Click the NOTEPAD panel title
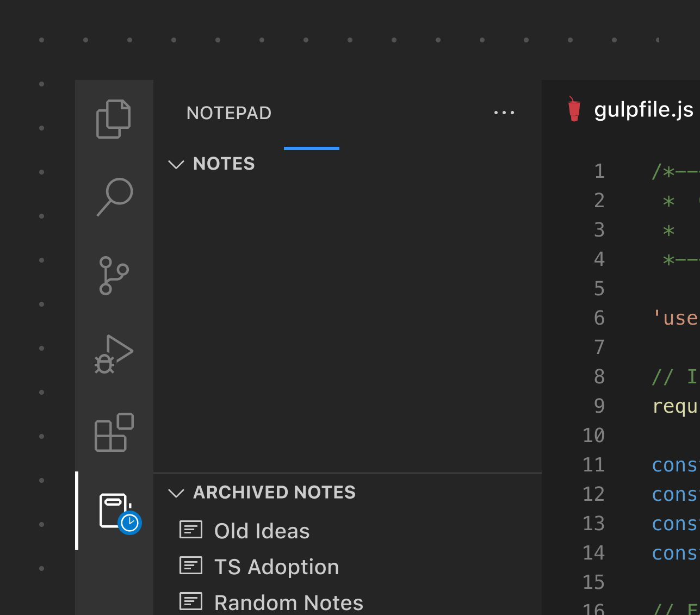The width and height of the screenshot is (700, 615). [x=229, y=113]
